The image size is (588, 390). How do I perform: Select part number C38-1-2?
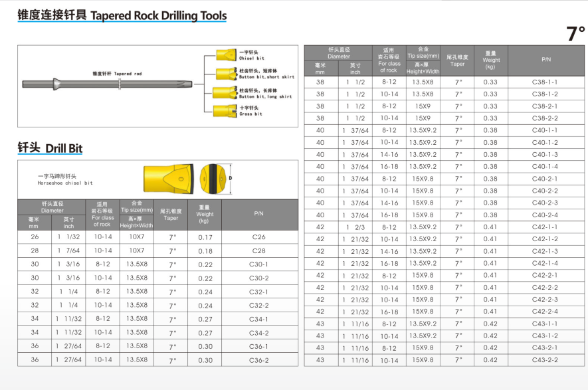click(545, 94)
